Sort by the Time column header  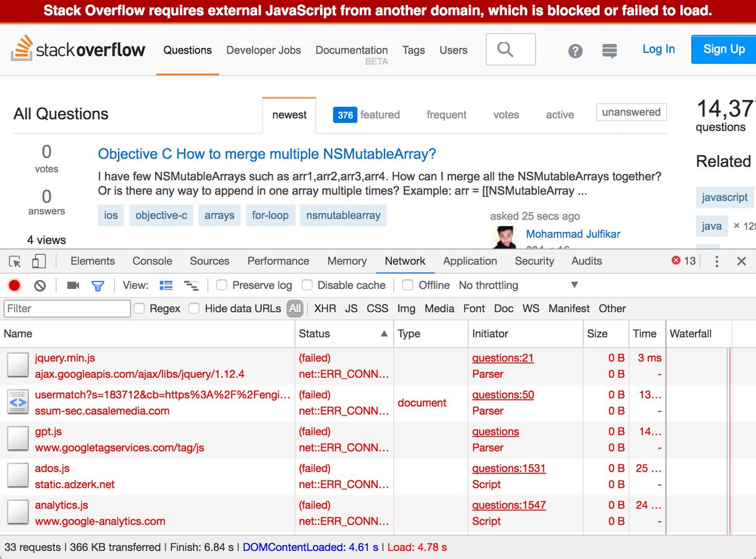click(x=647, y=334)
